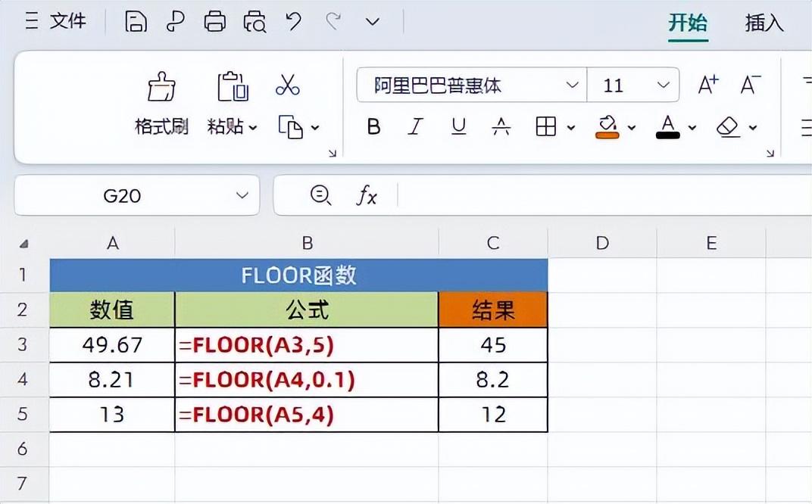Image resolution: width=812 pixels, height=504 pixels.
Task: Click the 粘贴 paste icon
Action: (x=233, y=86)
